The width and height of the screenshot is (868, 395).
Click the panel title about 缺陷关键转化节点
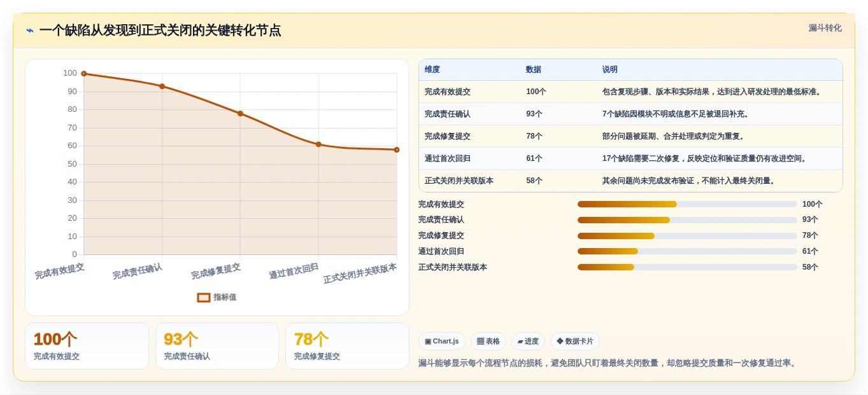click(160, 31)
